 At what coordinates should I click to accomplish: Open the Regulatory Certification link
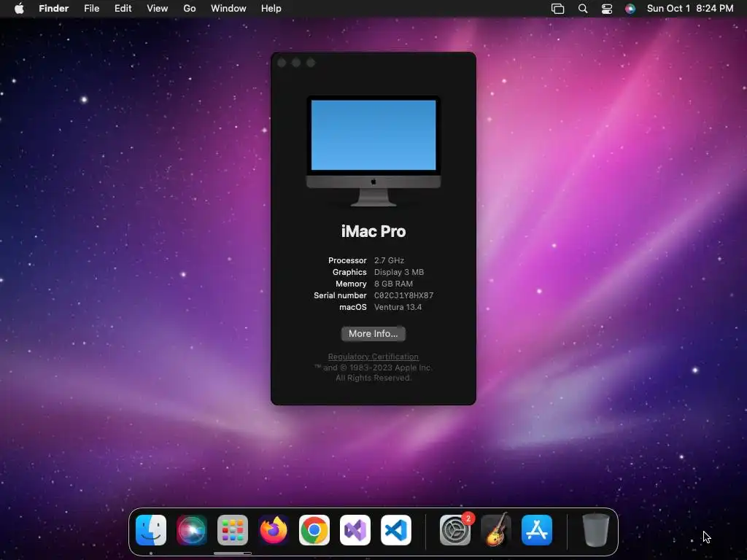coord(373,357)
